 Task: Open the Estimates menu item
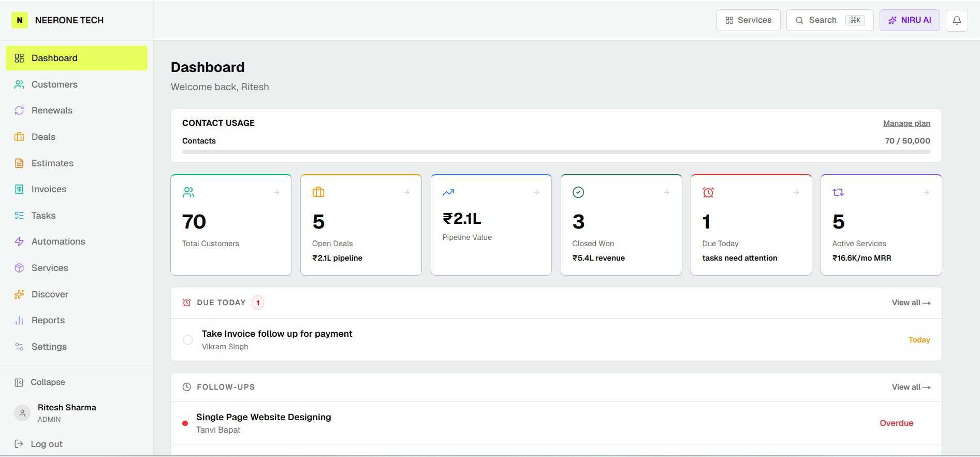coord(77,163)
